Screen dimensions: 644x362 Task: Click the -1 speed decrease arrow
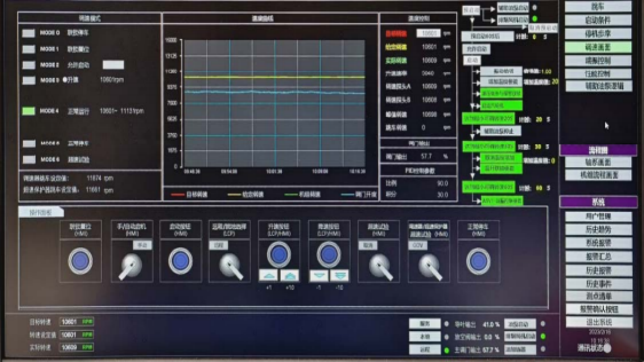pos(318,276)
